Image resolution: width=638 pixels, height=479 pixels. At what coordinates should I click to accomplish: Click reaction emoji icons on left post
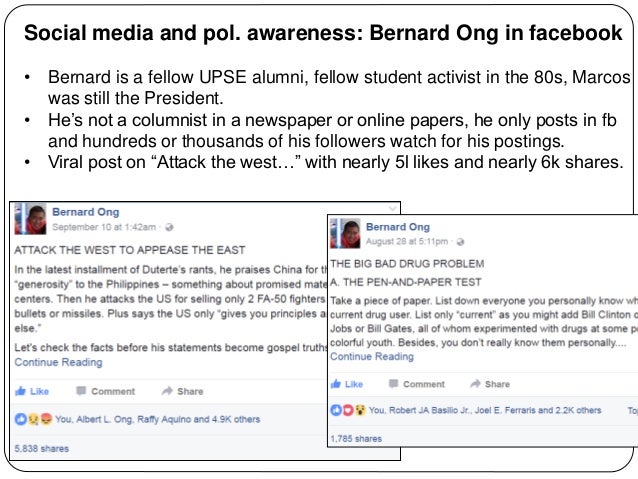click(x=33, y=419)
